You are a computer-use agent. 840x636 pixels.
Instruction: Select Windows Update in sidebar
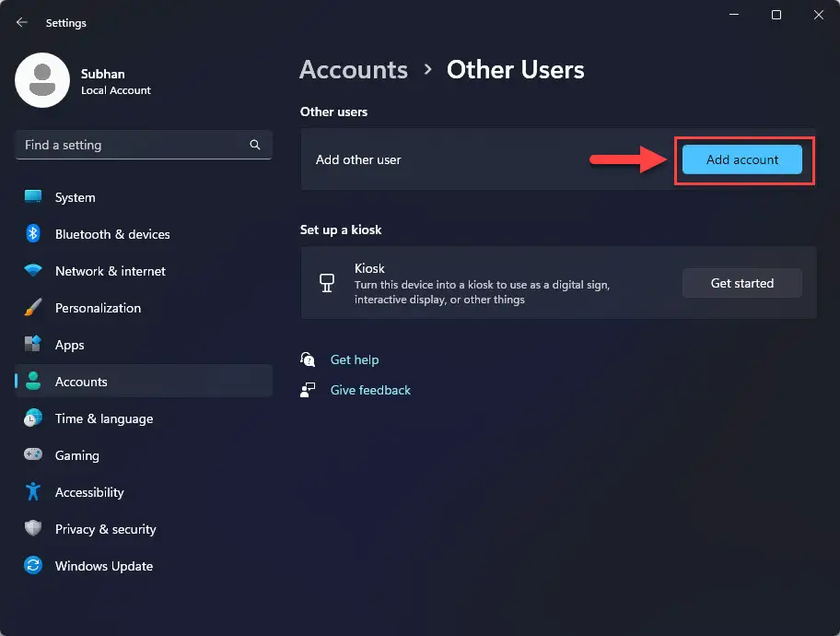[x=144, y=566]
